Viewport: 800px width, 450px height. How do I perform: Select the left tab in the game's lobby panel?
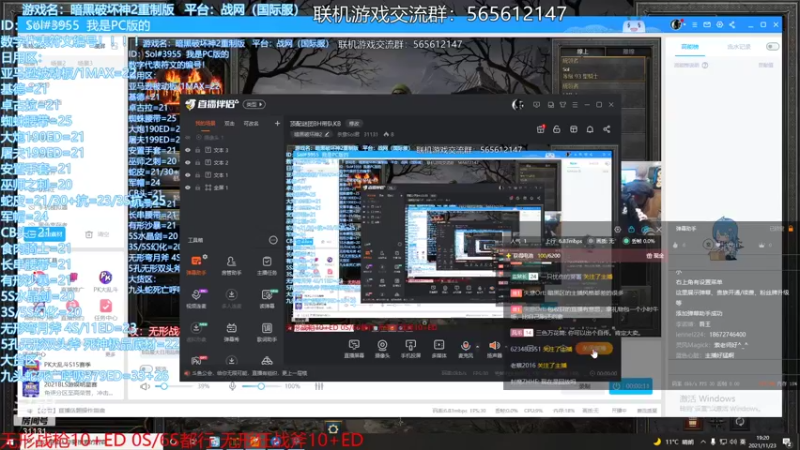582,52
